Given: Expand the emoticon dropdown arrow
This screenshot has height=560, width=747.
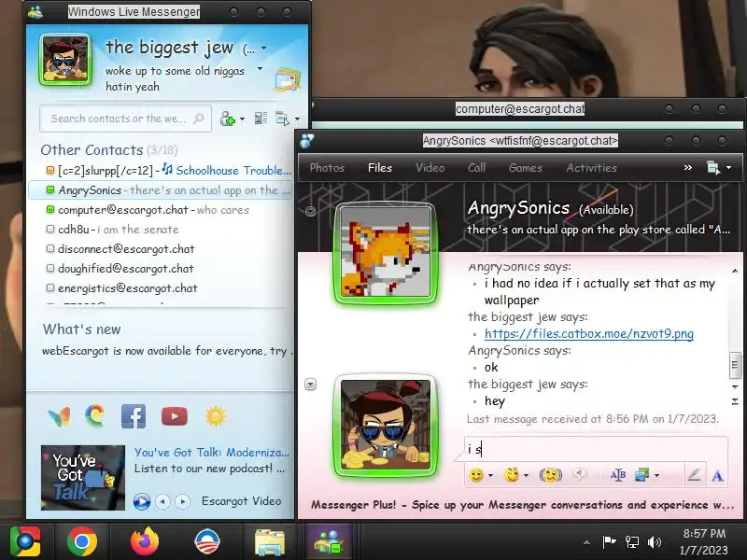Looking at the screenshot, I should click(x=490, y=475).
